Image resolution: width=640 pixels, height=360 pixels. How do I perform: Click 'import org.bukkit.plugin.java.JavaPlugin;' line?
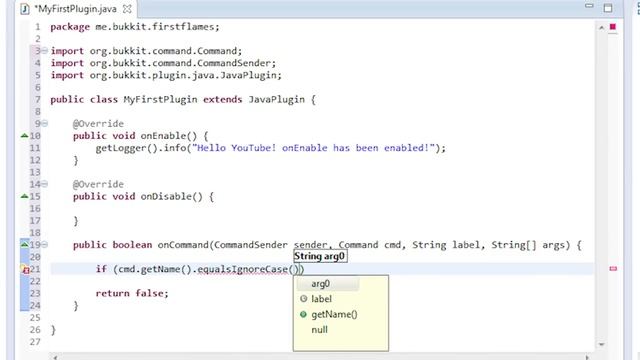(x=166, y=76)
